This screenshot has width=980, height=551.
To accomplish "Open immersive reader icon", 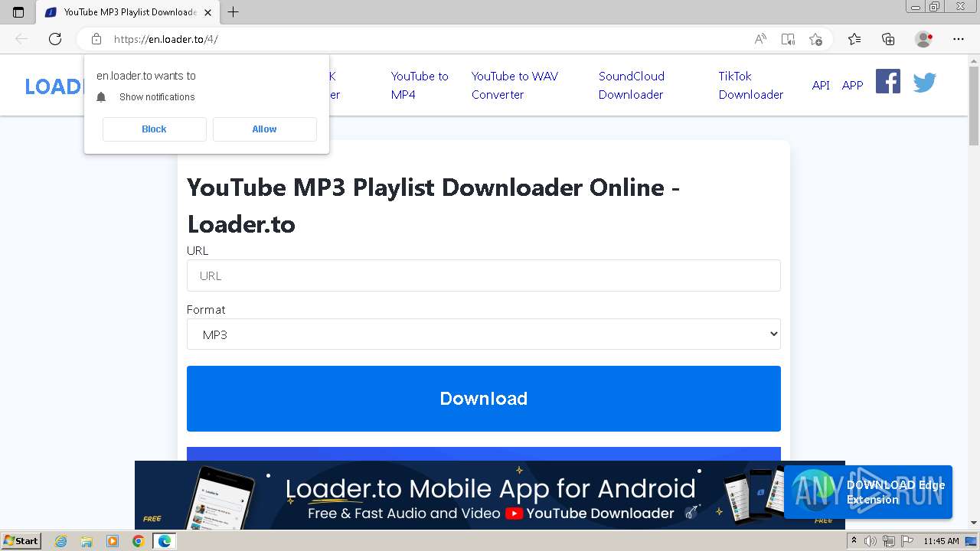I will (x=788, y=39).
